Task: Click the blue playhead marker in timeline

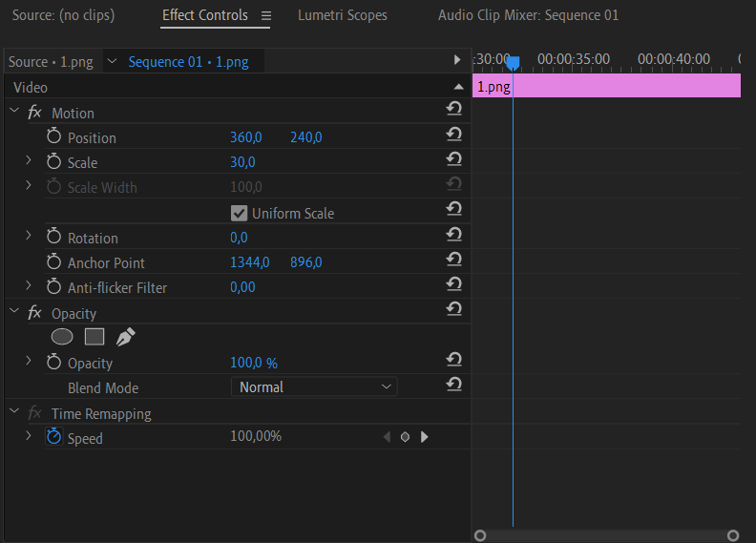Action: pos(513,63)
